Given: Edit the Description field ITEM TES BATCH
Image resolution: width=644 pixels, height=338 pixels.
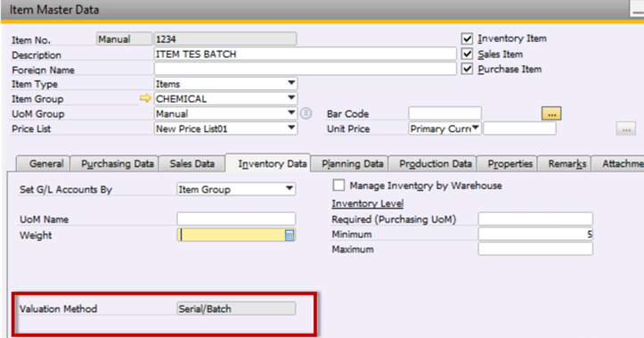Looking at the screenshot, I should pyautogui.click(x=306, y=54).
